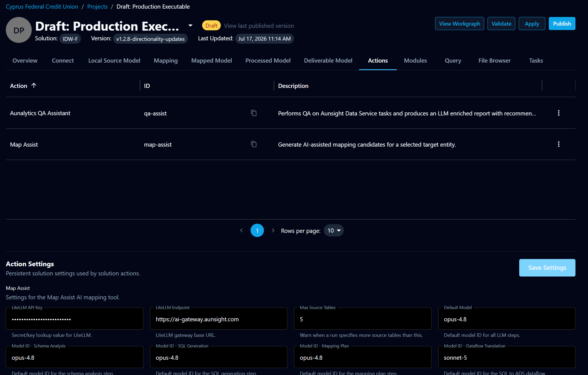The height and width of the screenshot is (375, 588).
Task: Go to the Tasks tab
Action: coord(536,60)
